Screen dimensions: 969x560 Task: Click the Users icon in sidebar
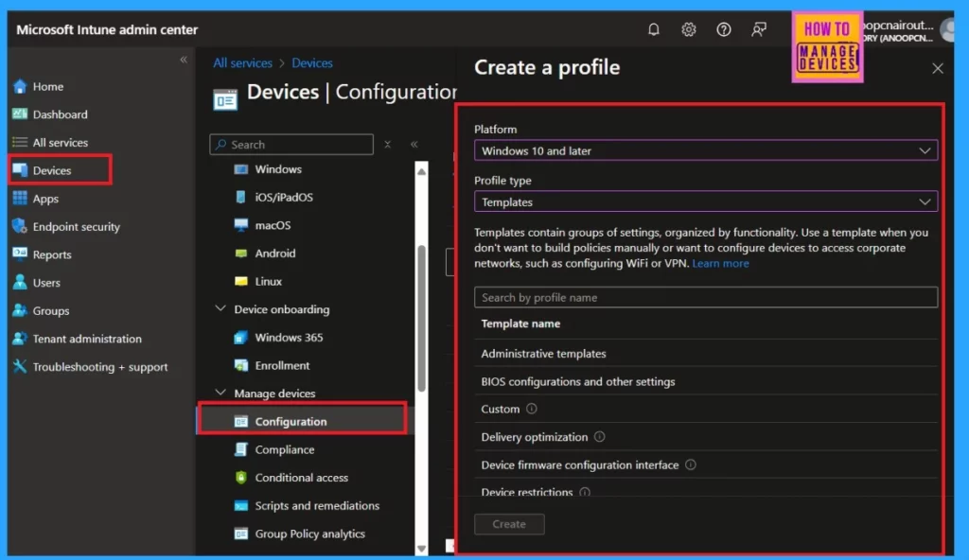(x=20, y=283)
